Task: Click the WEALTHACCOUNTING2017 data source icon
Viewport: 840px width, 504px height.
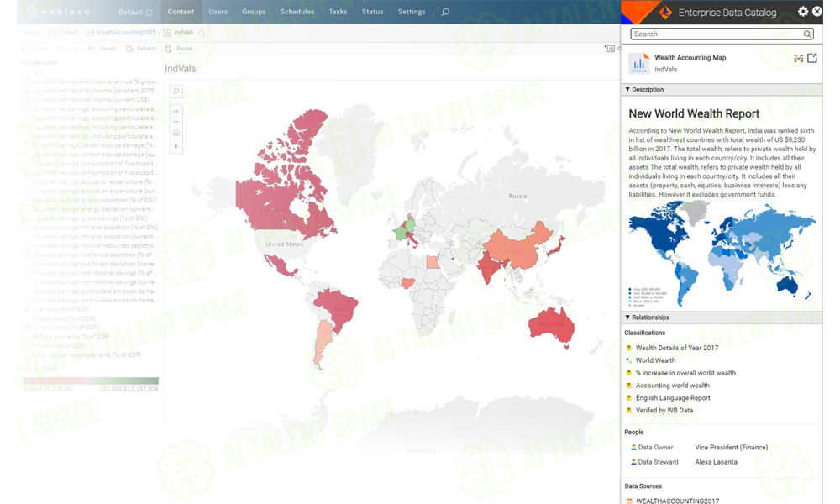Action: pos(629,501)
